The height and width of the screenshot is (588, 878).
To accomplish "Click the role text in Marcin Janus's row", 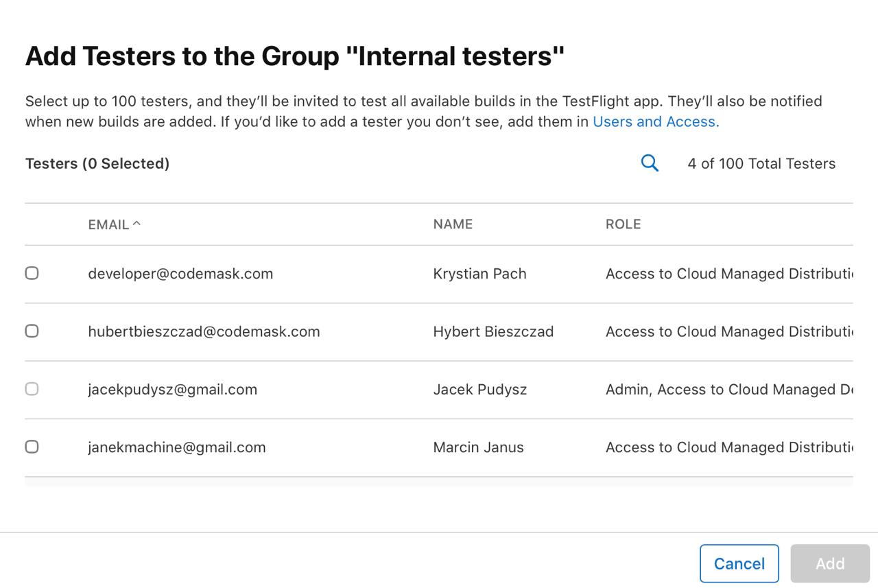I will (729, 447).
